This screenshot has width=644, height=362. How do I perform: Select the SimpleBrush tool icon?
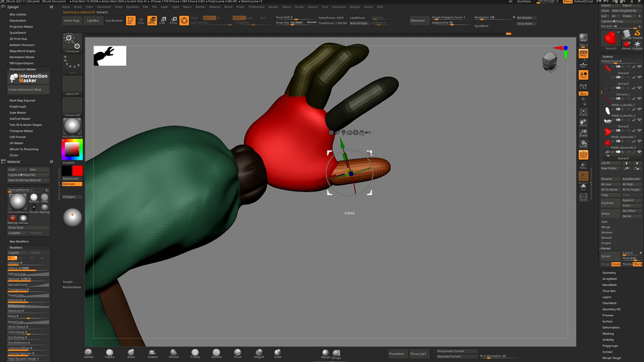[637, 34]
